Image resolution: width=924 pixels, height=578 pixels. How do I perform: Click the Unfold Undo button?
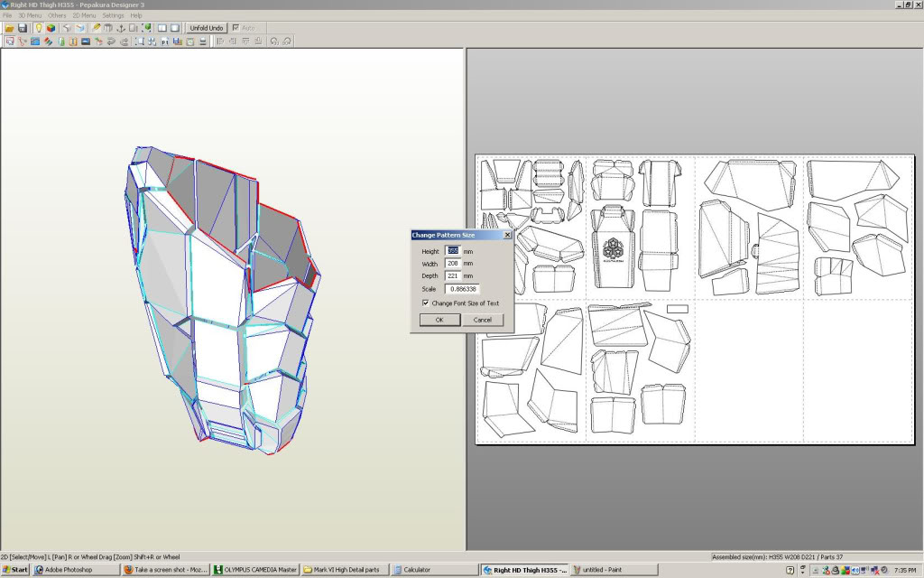[x=207, y=28]
